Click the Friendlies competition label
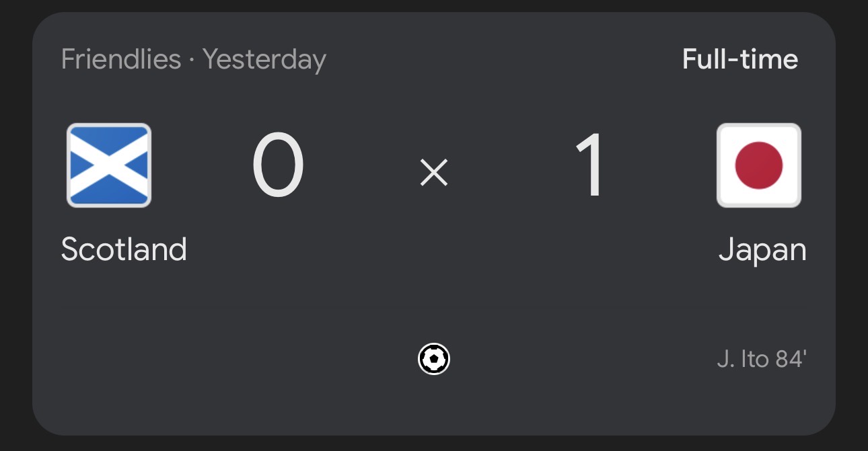This screenshot has width=868, height=451. (120, 59)
